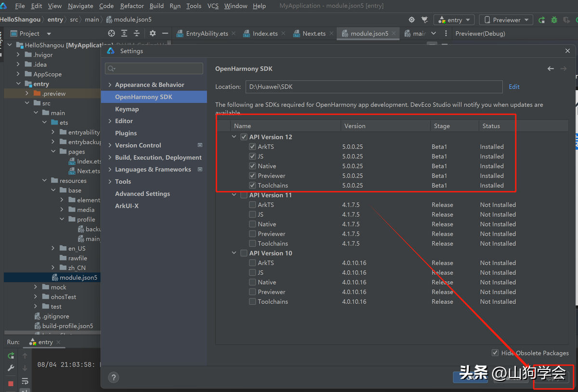Toggle API Version 12 checkbox
The height and width of the screenshot is (392, 578).
pos(244,137)
